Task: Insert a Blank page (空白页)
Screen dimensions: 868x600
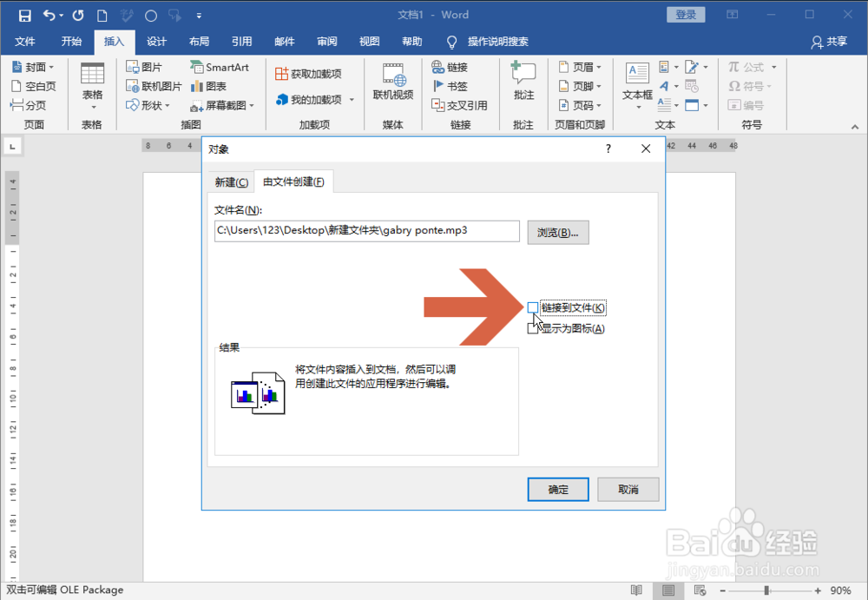Action: 34,86
